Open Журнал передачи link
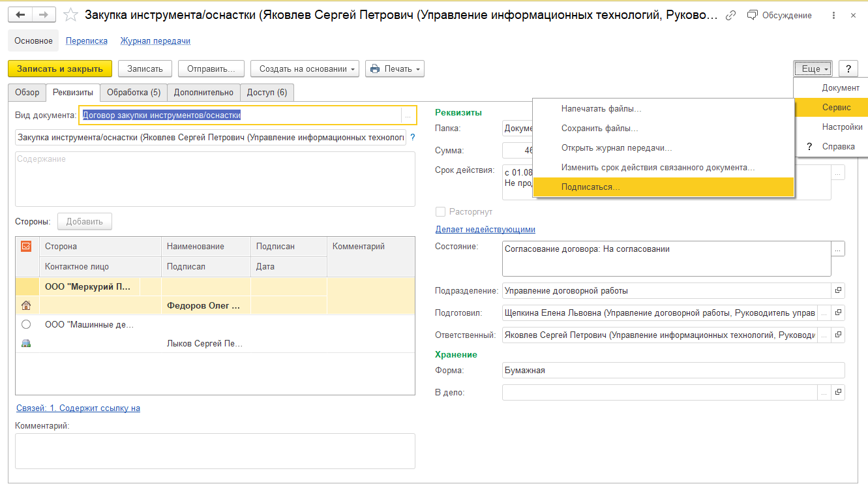 155,40
